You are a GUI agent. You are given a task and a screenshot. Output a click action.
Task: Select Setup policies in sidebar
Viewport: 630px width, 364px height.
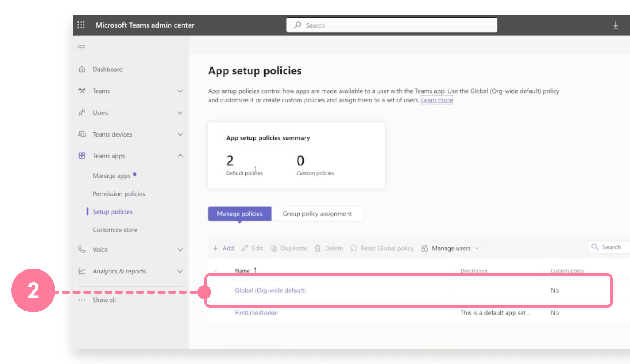pyautogui.click(x=112, y=212)
